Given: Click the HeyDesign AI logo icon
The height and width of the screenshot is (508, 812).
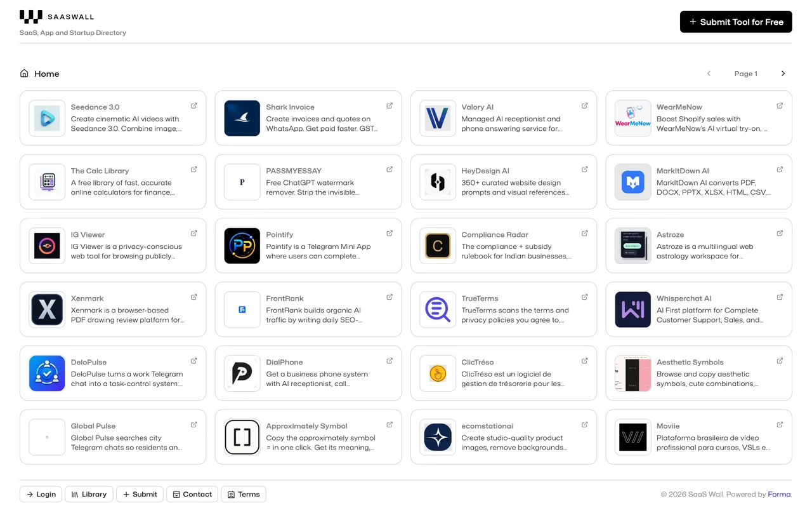Looking at the screenshot, I should coord(438,182).
